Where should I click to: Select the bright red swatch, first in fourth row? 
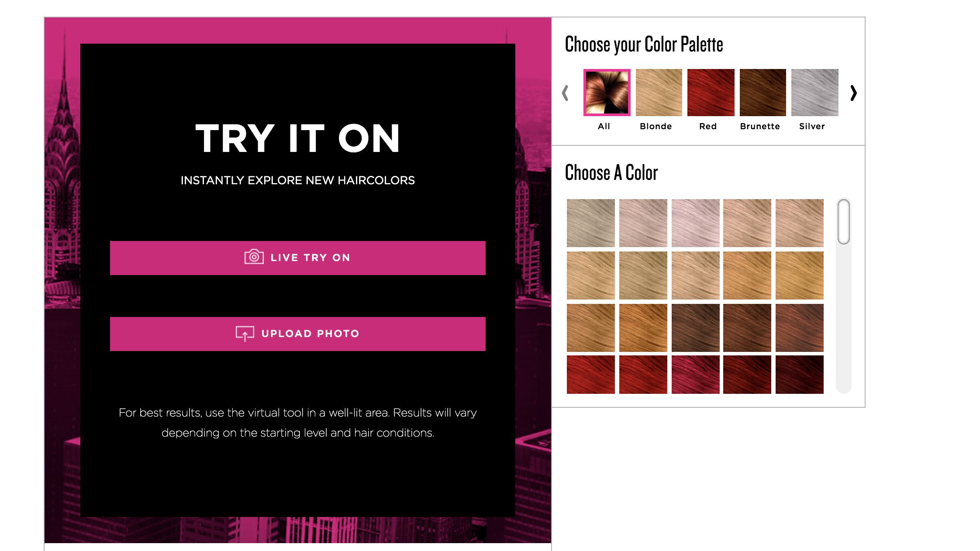click(591, 375)
